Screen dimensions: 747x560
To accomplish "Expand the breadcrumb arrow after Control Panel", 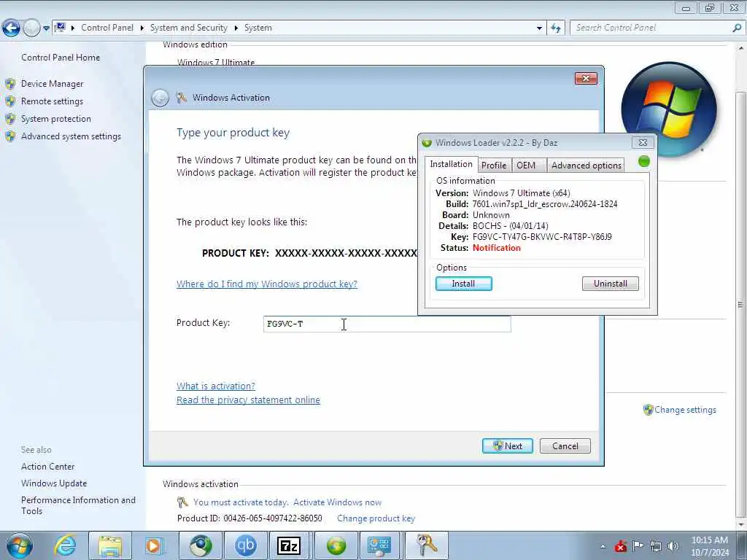I will [142, 28].
